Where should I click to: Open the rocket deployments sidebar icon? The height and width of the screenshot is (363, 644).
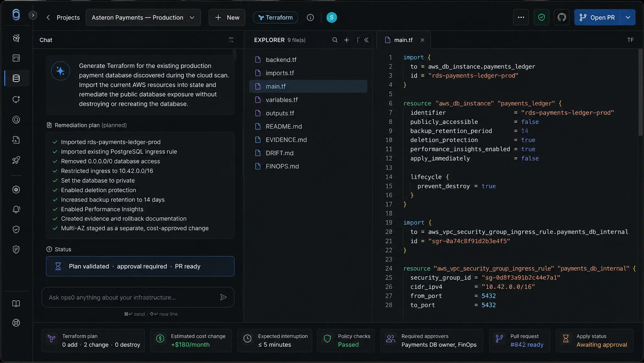16,160
